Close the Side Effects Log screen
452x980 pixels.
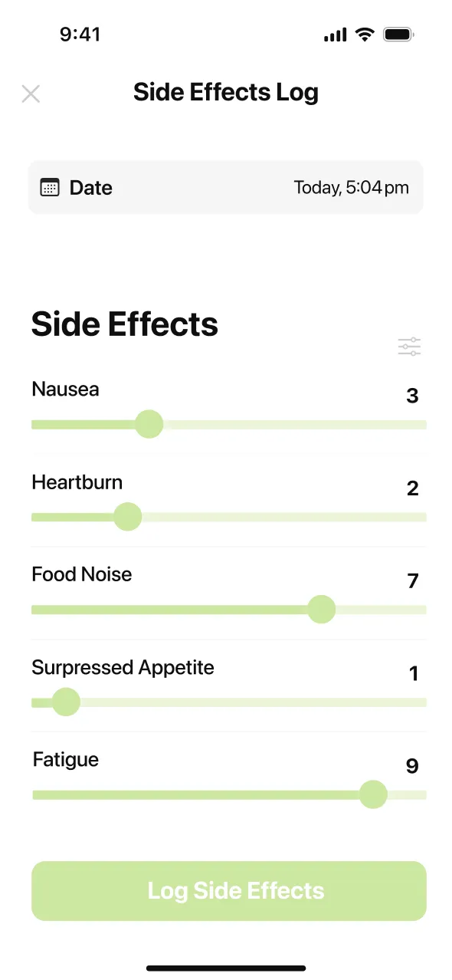31,93
